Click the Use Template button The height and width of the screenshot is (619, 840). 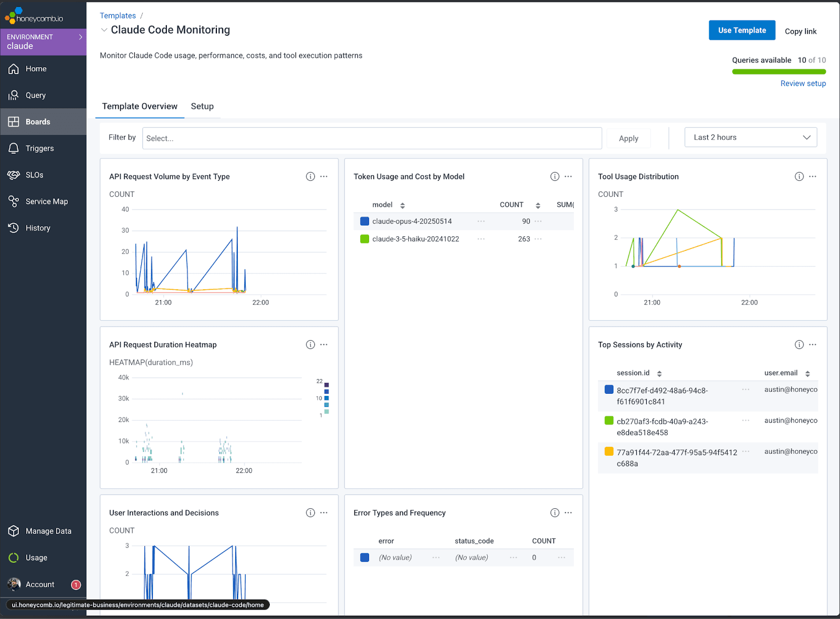742,30
